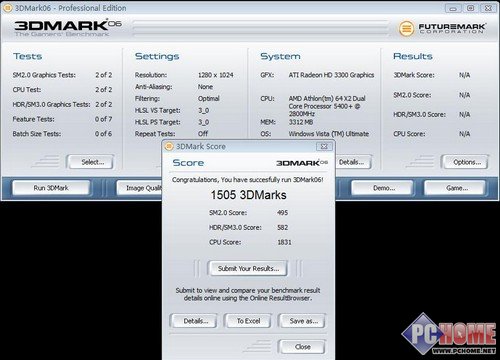Click the Settings section heading
The width and height of the screenshot is (500, 360).
[x=157, y=56]
